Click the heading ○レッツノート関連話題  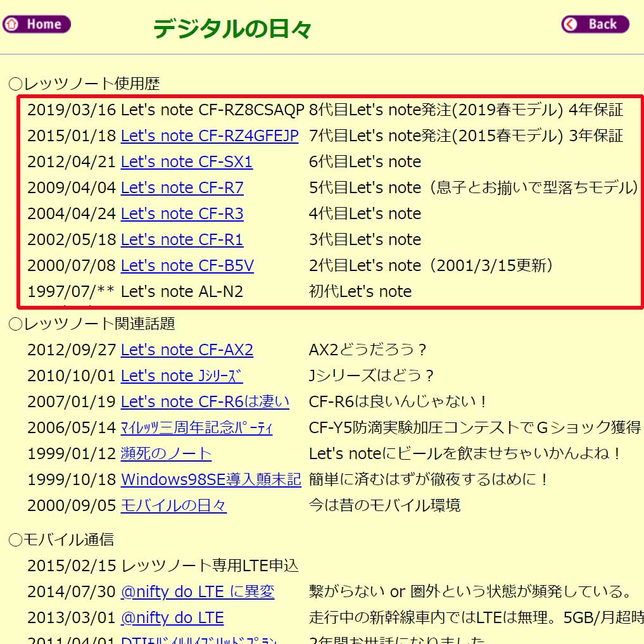92,324
